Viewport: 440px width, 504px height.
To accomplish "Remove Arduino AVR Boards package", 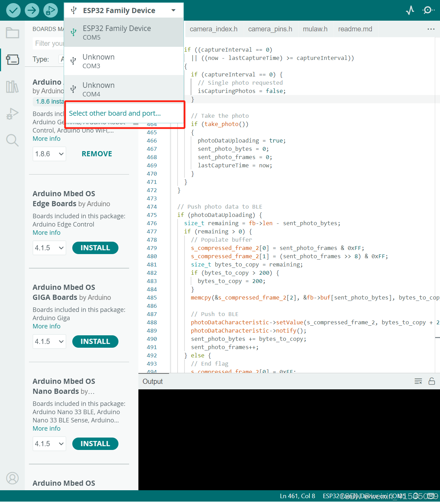I will point(97,154).
